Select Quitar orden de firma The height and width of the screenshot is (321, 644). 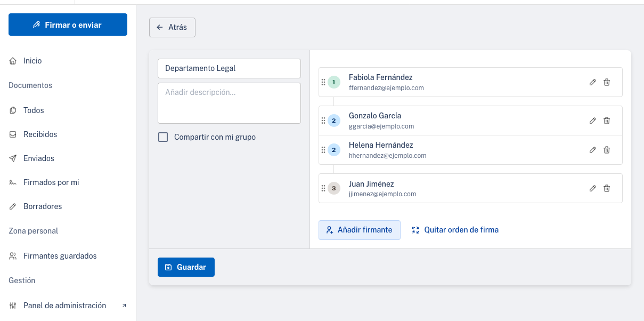tap(455, 230)
